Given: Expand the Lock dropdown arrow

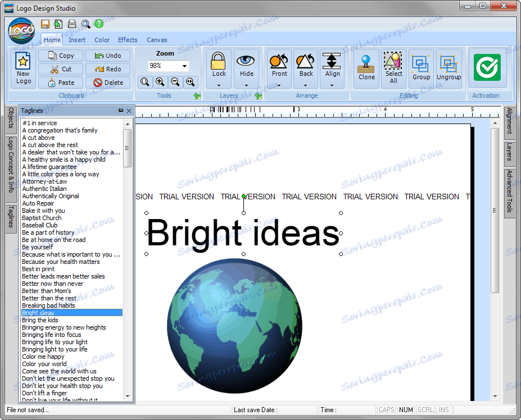Looking at the screenshot, I should click(x=219, y=85).
